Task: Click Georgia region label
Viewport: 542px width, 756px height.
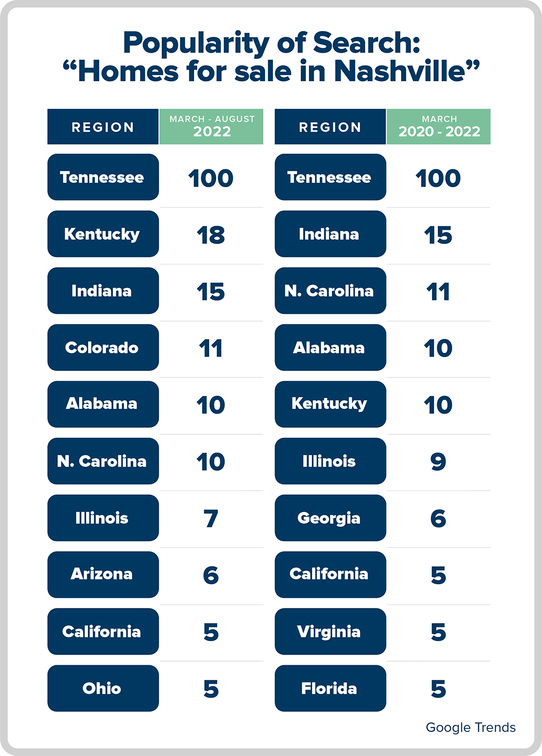Action: (330, 518)
